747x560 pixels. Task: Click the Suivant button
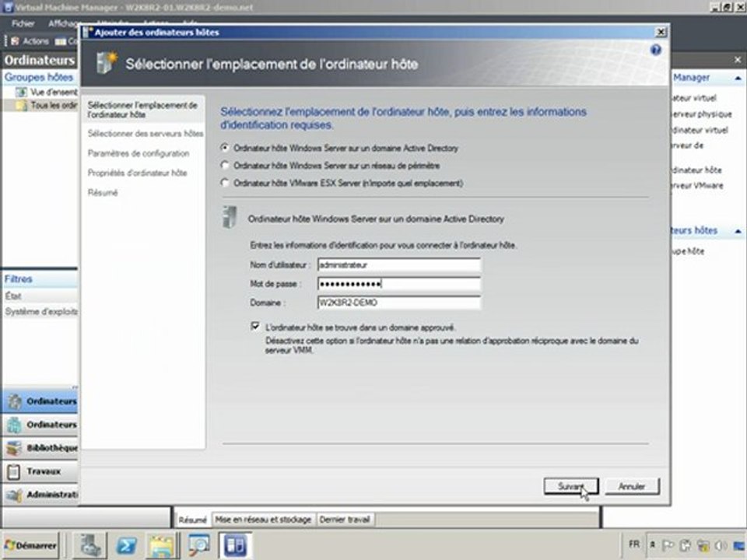pos(570,486)
